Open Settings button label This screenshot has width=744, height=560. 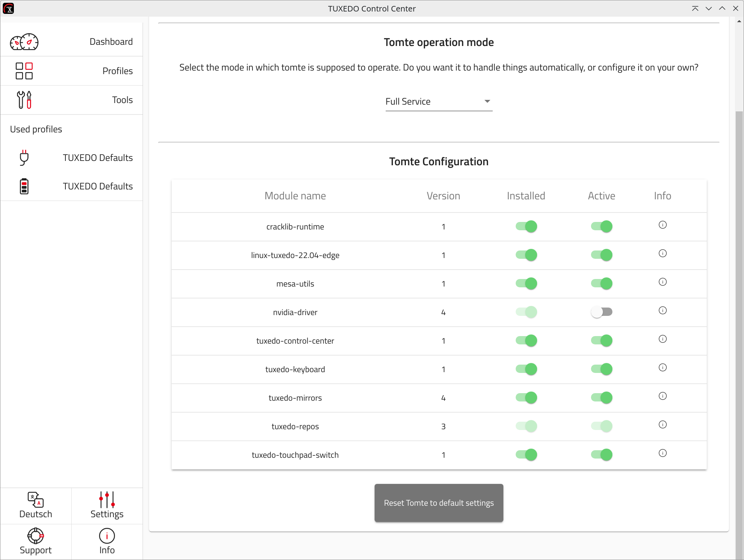coord(107,514)
